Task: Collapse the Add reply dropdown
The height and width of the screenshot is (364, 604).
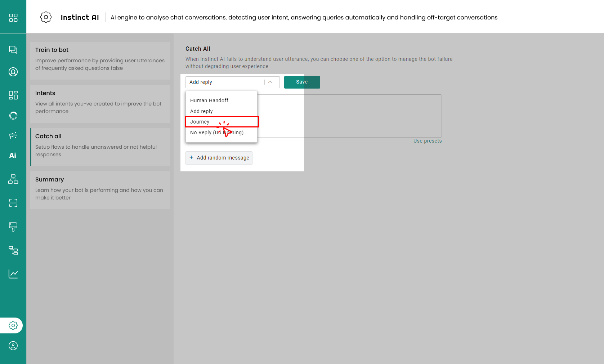Action: click(270, 82)
